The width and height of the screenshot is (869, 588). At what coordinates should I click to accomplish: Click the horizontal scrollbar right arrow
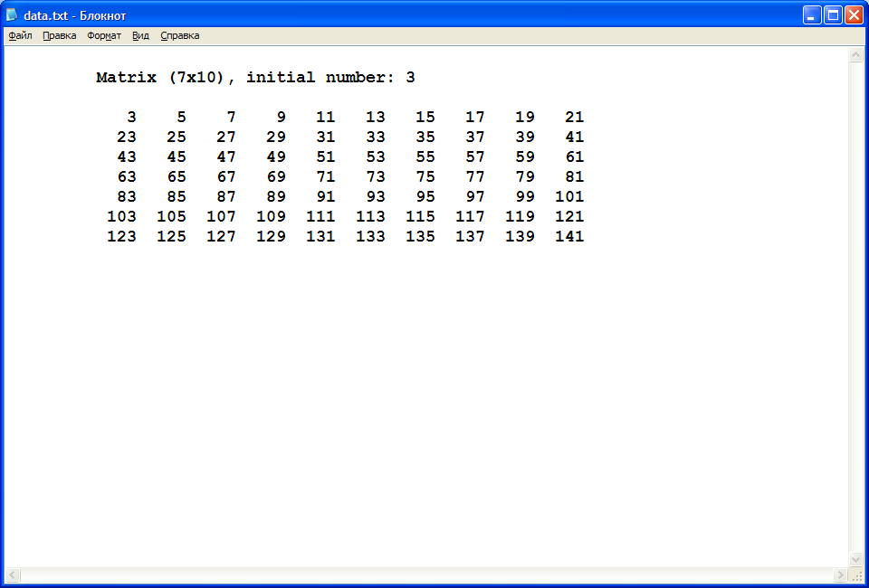(x=841, y=574)
